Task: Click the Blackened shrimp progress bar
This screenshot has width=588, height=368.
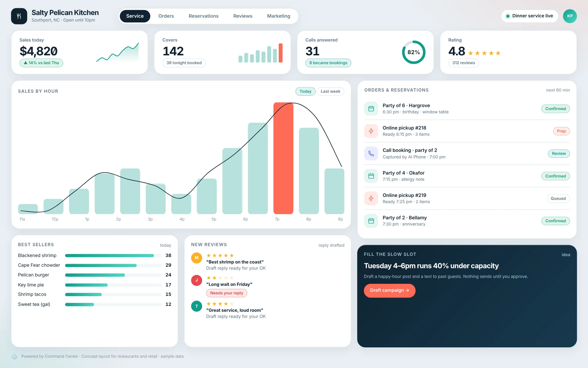Action: [113, 256]
